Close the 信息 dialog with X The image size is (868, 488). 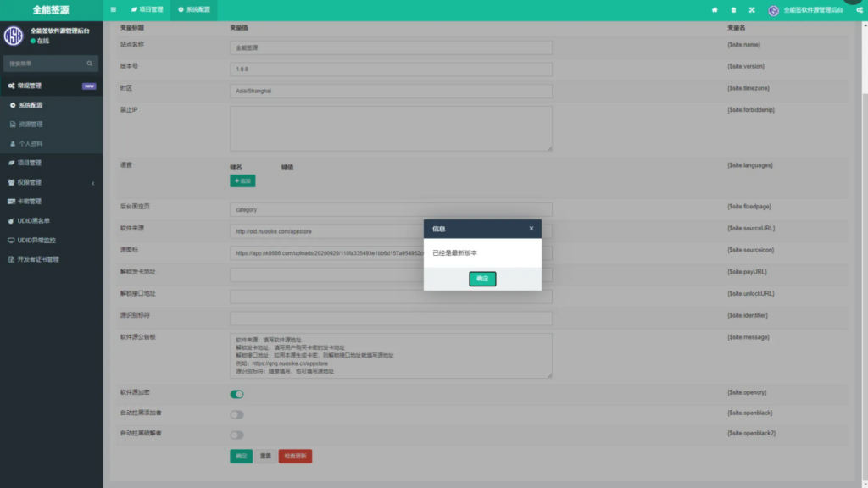531,229
